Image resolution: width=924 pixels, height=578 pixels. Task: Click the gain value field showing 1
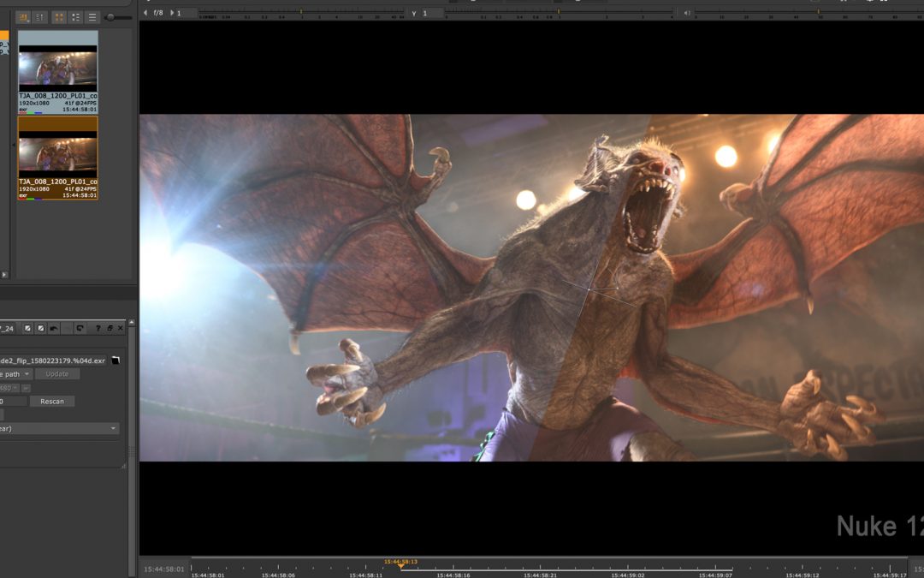point(186,13)
